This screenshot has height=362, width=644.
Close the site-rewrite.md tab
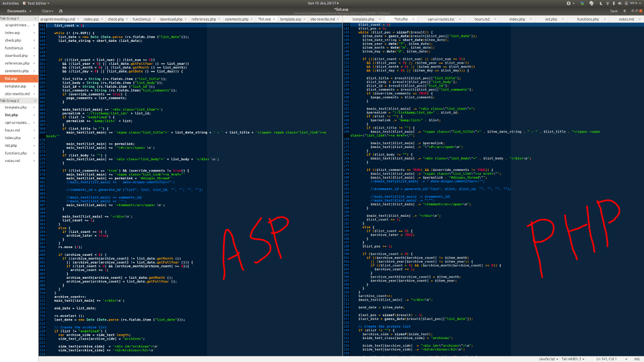(338, 20)
